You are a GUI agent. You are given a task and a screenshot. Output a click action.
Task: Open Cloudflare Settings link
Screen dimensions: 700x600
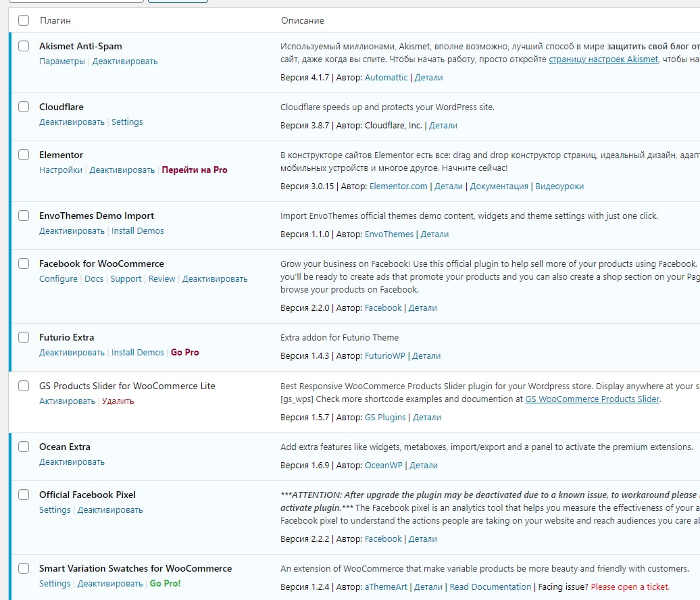127,122
